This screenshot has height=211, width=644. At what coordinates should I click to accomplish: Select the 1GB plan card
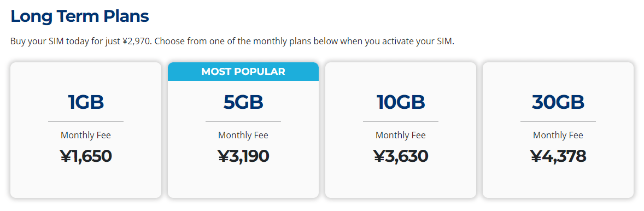(86, 130)
